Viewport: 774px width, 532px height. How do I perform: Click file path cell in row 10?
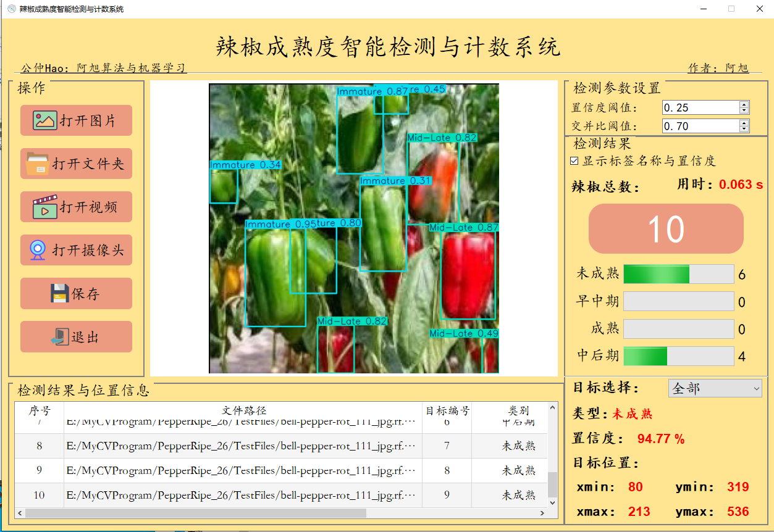(243, 495)
